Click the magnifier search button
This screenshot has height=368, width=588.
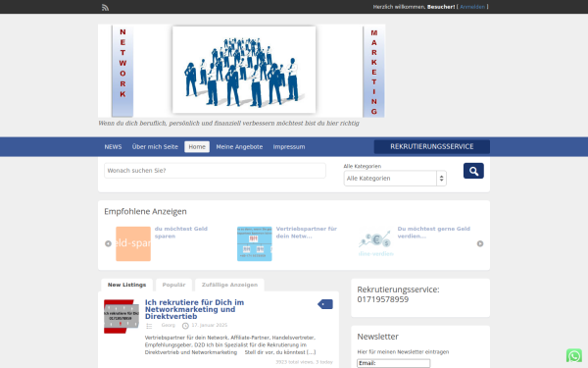click(x=473, y=171)
